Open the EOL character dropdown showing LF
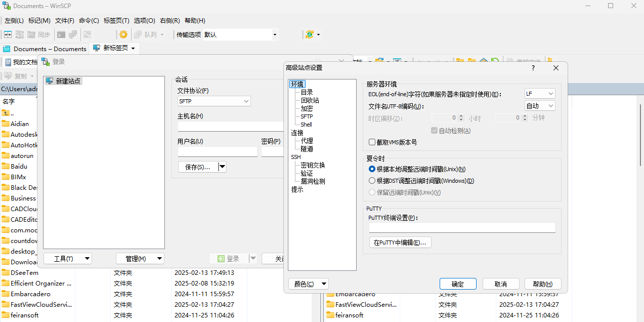 point(539,93)
